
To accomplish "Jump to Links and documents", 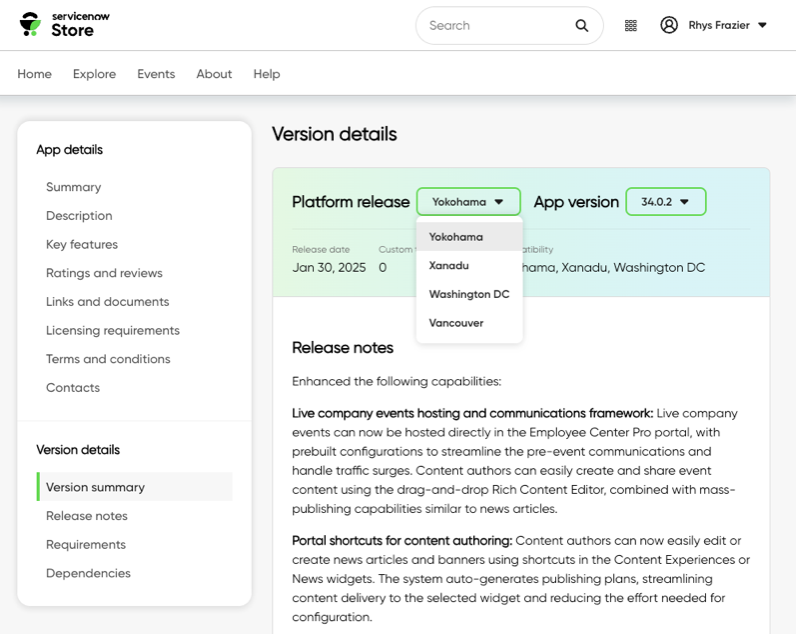I will pyautogui.click(x=108, y=302).
